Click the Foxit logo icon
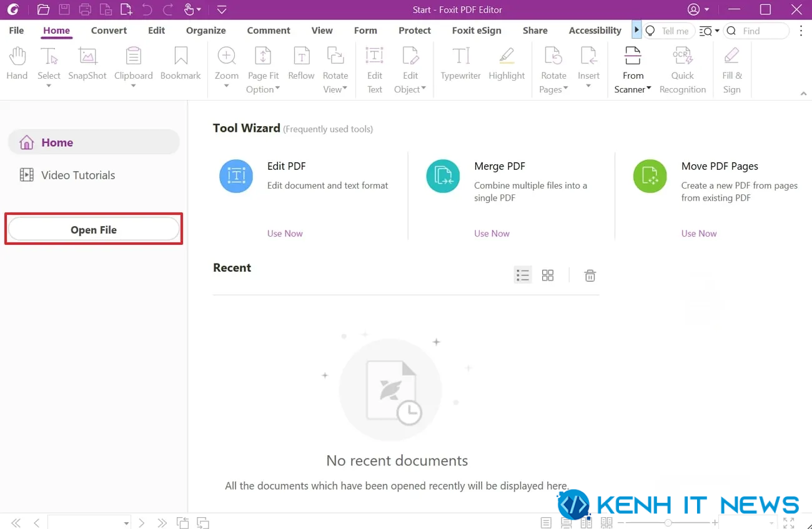 [12, 9]
